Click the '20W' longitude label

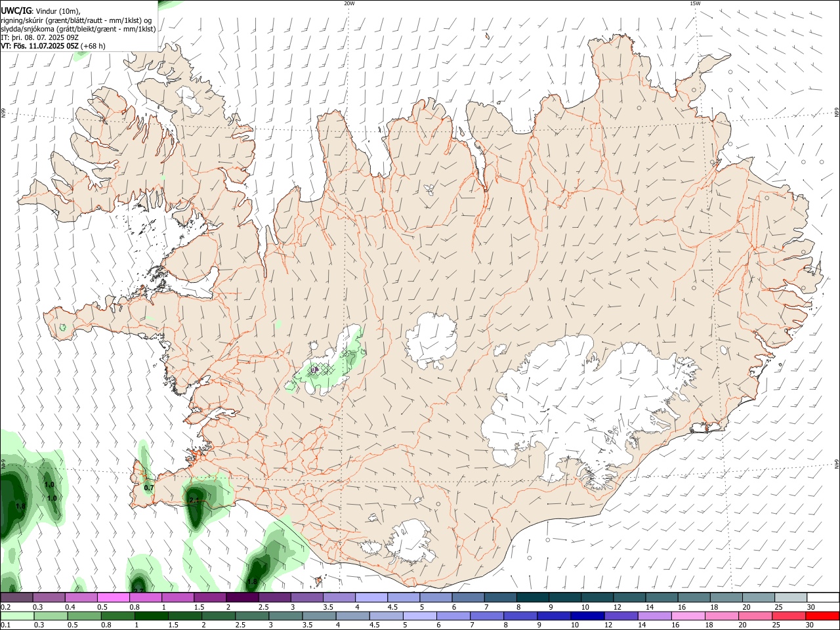point(349,3)
